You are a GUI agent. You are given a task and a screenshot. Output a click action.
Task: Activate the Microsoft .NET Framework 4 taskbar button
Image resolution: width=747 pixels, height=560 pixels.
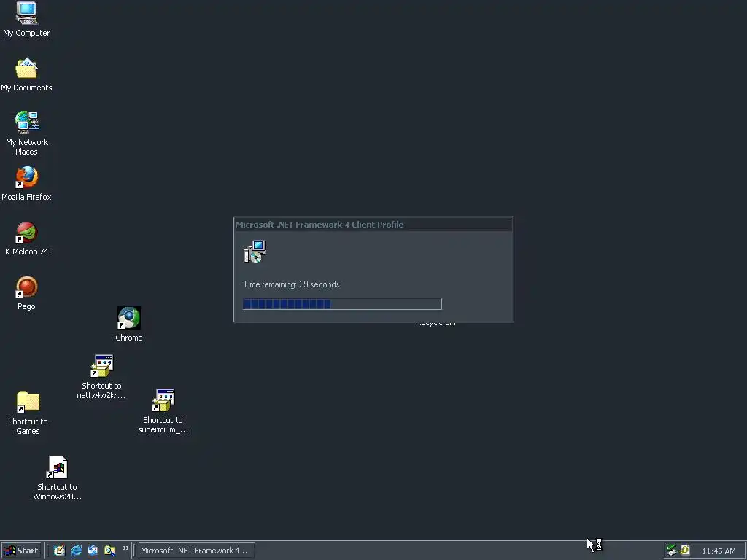point(196,551)
